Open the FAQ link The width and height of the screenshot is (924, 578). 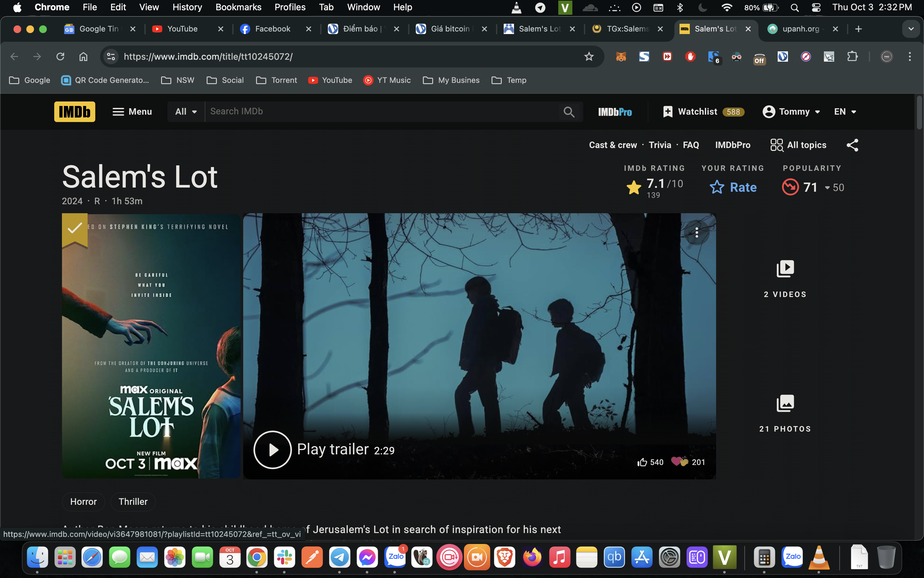691,145
